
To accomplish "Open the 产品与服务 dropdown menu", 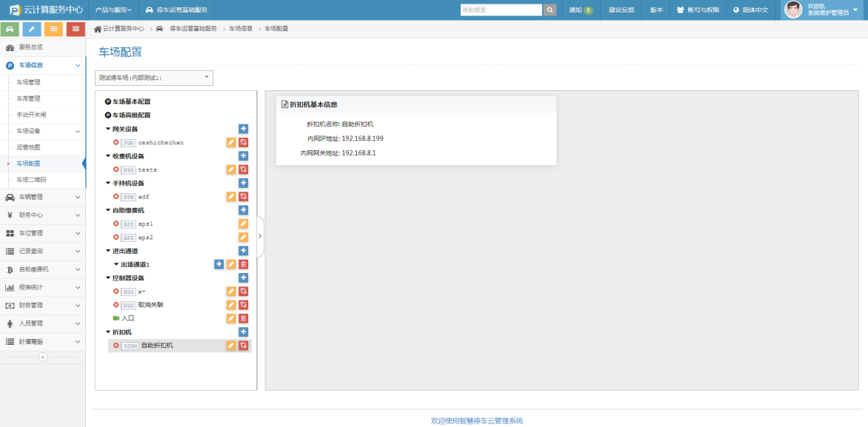I will [x=113, y=10].
